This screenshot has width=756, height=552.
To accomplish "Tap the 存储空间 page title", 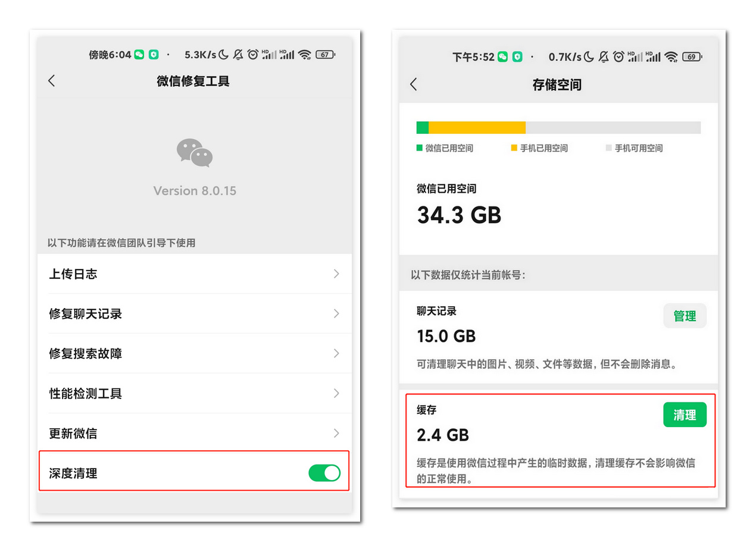I will pos(557,84).
